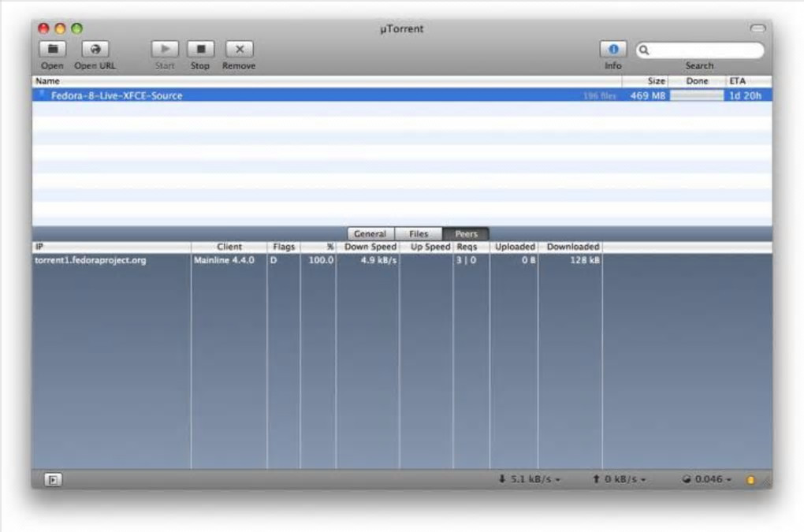Switch to the General tab

click(x=370, y=234)
